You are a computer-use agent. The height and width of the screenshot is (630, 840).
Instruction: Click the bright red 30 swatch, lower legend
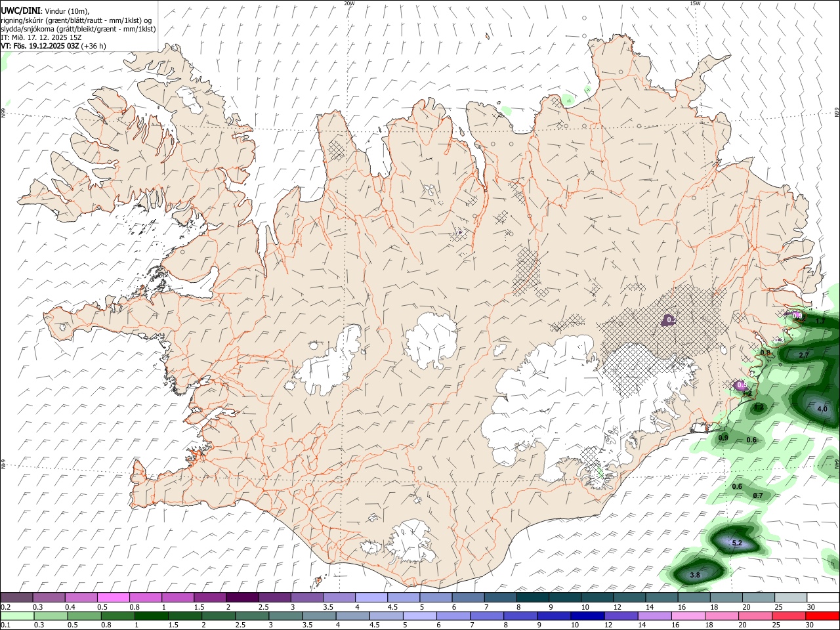point(822,616)
